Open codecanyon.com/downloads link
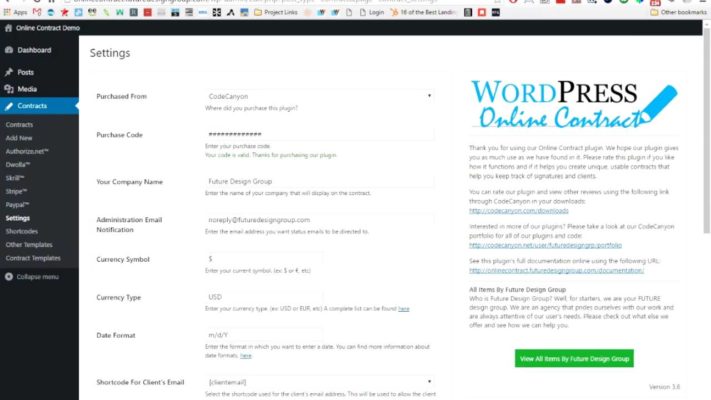 pyautogui.click(x=519, y=211)
